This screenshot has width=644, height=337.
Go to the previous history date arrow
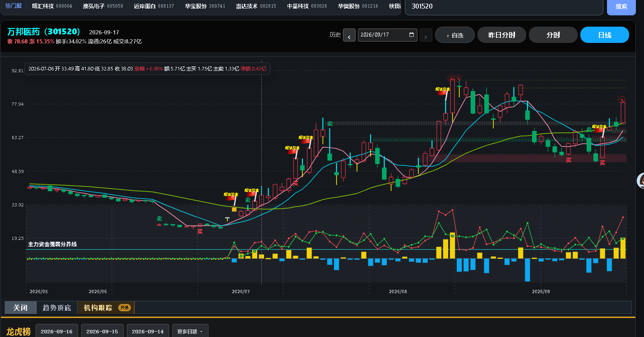[349, 35]
